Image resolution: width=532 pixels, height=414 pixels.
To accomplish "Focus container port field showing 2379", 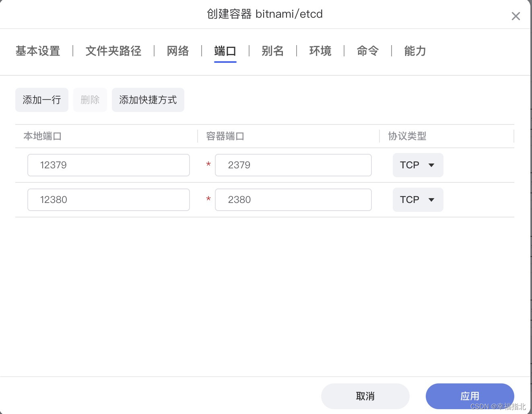I will pyautogui.click(x=293, y=165).
